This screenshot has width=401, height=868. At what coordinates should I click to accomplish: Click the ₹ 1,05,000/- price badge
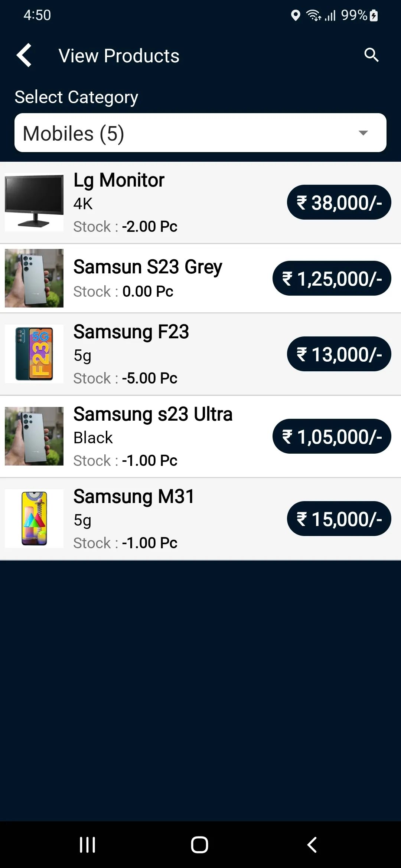pyautogui.click(x=332, y=436)
